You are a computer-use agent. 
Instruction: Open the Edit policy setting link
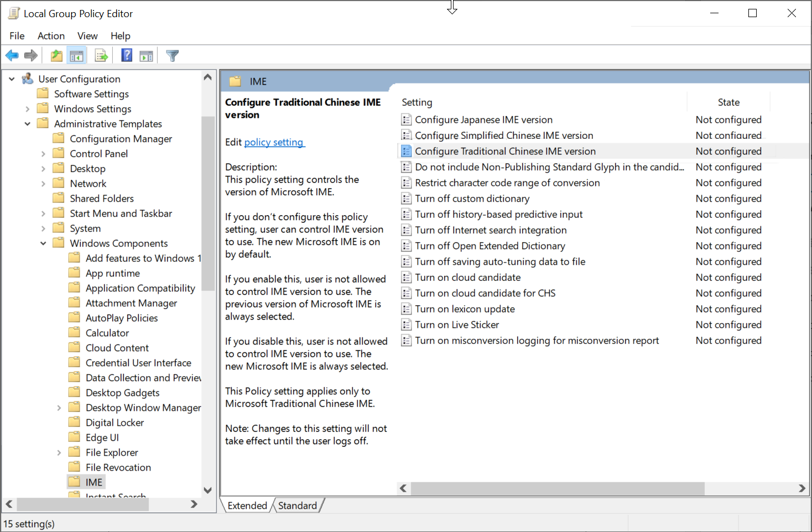[274, 142]
